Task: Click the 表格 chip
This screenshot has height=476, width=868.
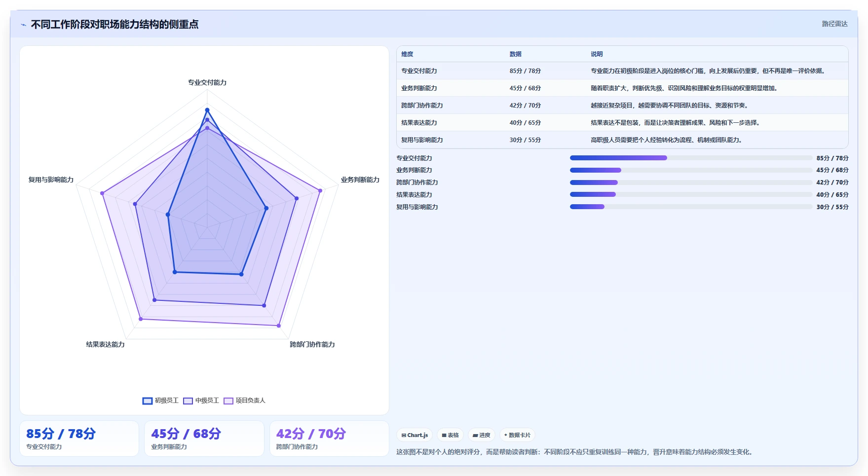Action: click(450, 435)
